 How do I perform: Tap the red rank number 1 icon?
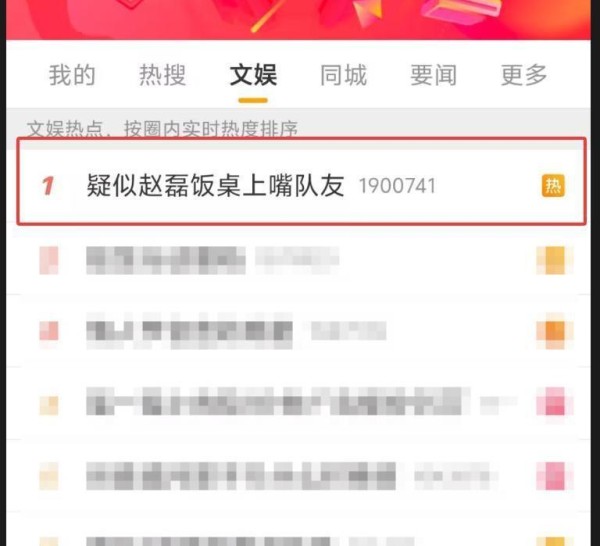pyautogui.click(x=48, y=186)
